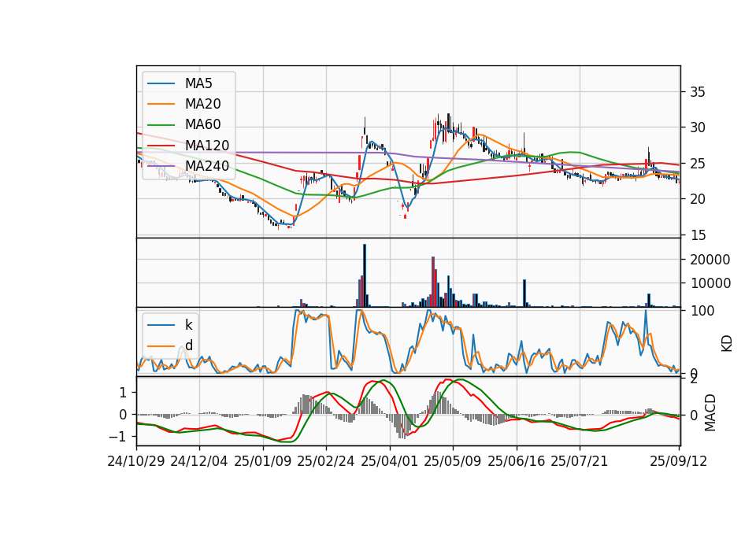The height and width of the screenshot is (543, 756).
Task: Click the 35 price axis label
Action: pyautogui.click(x=698, y=92)
